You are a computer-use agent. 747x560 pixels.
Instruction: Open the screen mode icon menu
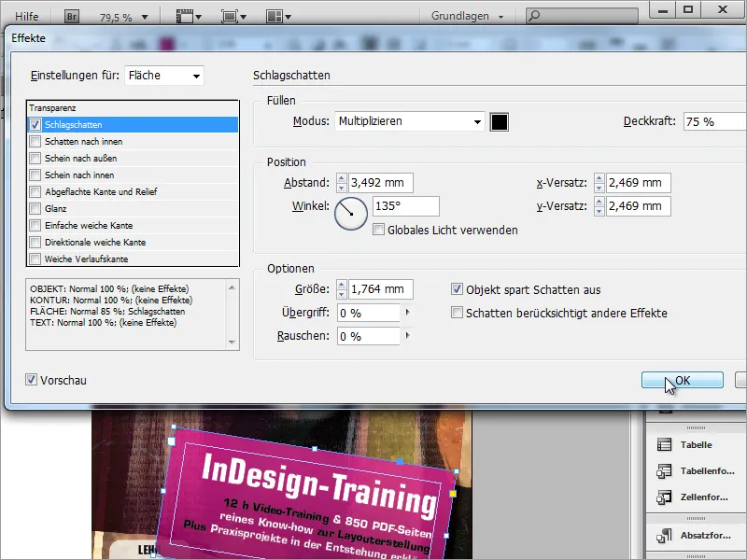coord(233,17)
